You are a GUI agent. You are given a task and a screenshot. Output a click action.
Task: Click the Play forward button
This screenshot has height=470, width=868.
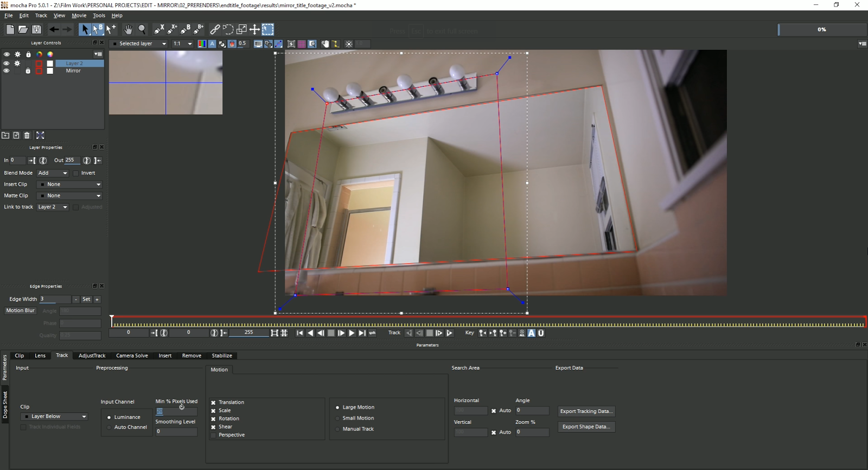click(352, 333)
